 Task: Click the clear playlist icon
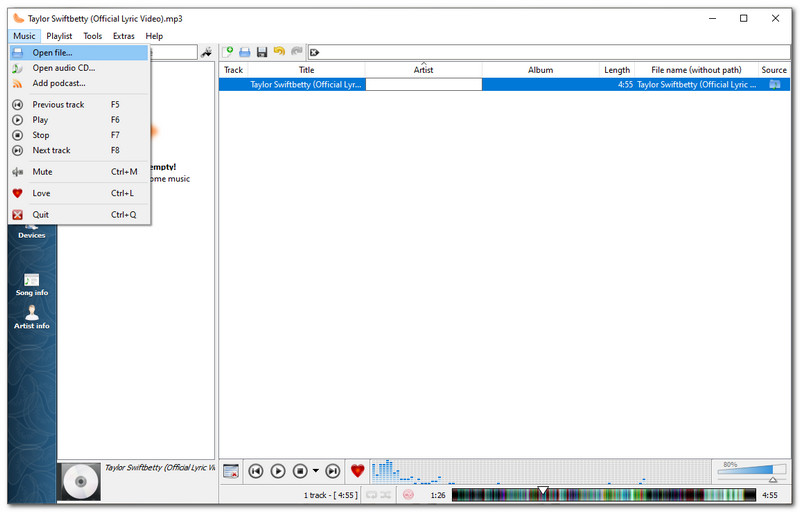click(231, 471)
